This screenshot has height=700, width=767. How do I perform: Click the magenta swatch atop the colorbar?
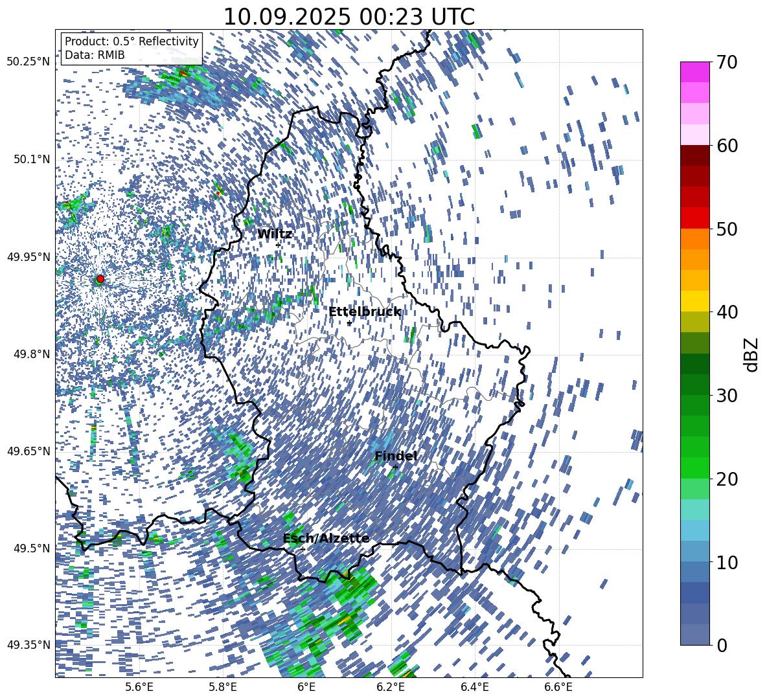[x=695, y=72]
